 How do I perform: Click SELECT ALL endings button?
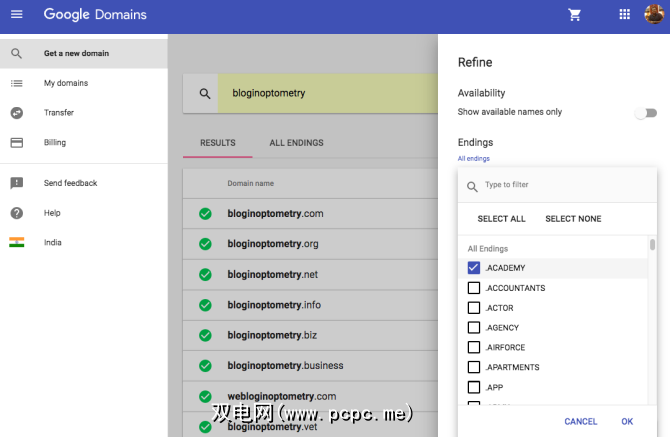[x=501, y=219]
